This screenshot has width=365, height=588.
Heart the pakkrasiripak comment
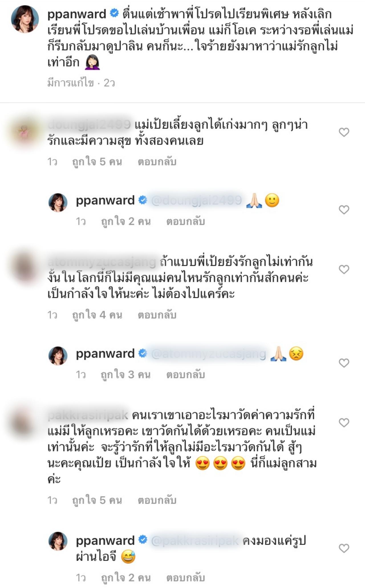tap(344, 422)
